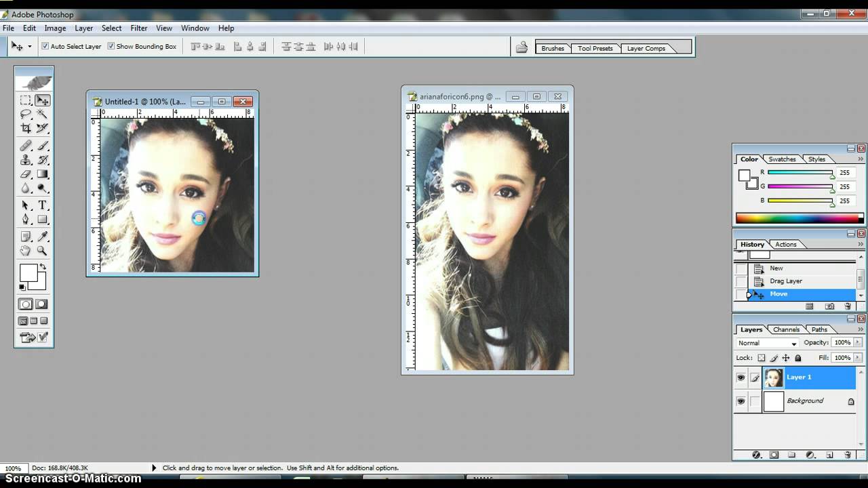Click the Brushes palette button
The width and height of the screenshot is (868, 488).
pos(553,48)
